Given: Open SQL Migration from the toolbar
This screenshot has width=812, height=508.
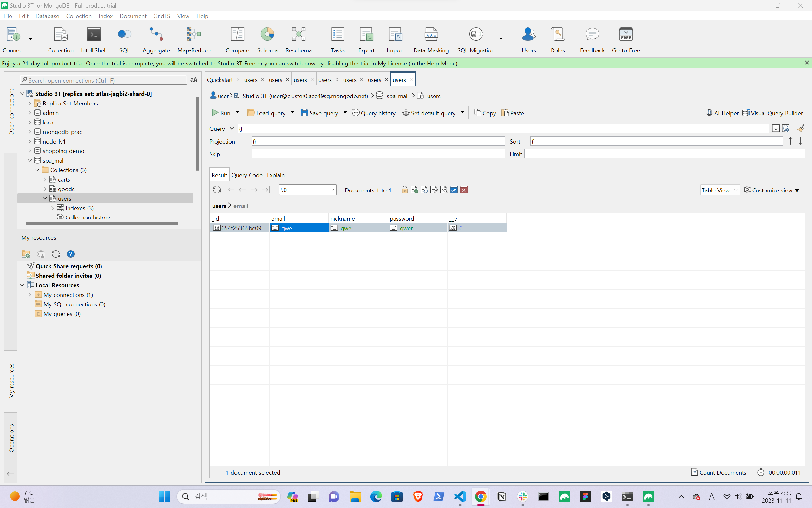Looking at the screenshot, I should pos(475,40).
